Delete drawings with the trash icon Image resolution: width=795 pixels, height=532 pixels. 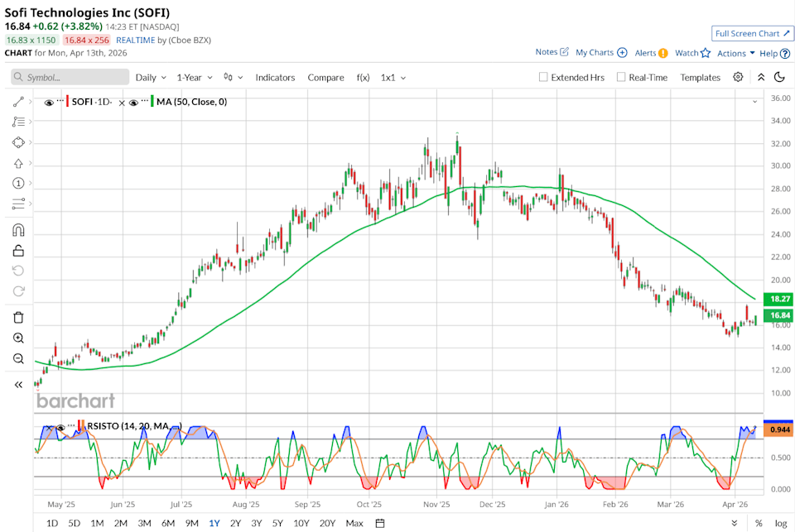pyautogui.click(x=18, y=317)
